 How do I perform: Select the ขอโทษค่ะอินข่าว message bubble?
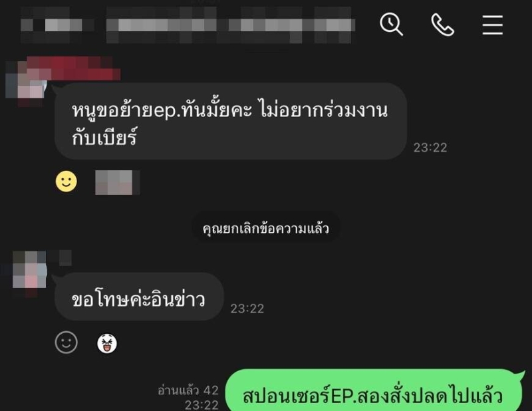139,297
